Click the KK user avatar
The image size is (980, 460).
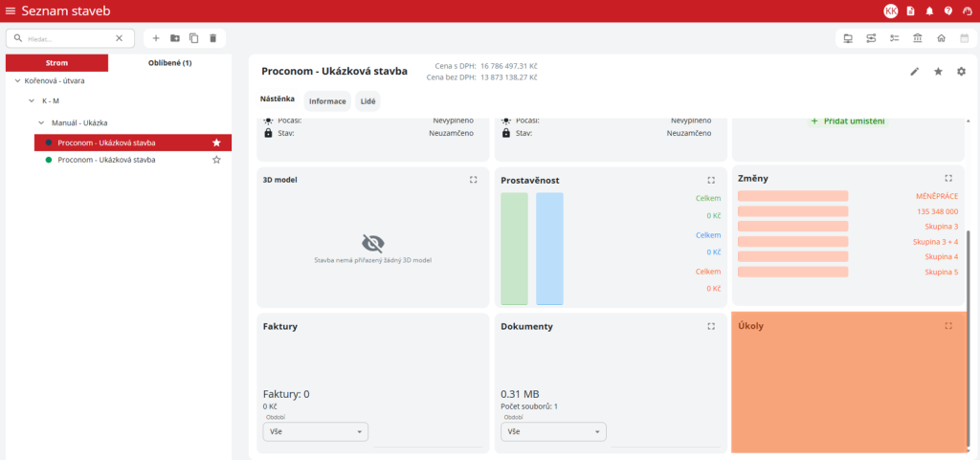coord(890,11)
